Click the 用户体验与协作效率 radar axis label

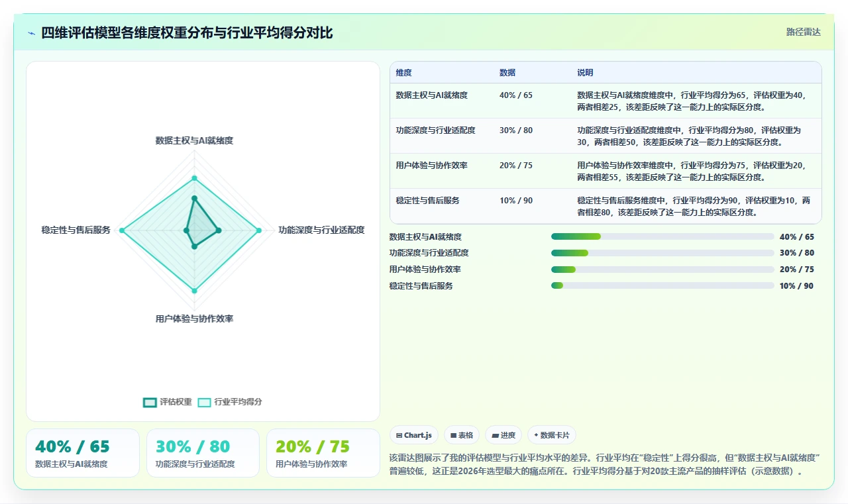194,319
